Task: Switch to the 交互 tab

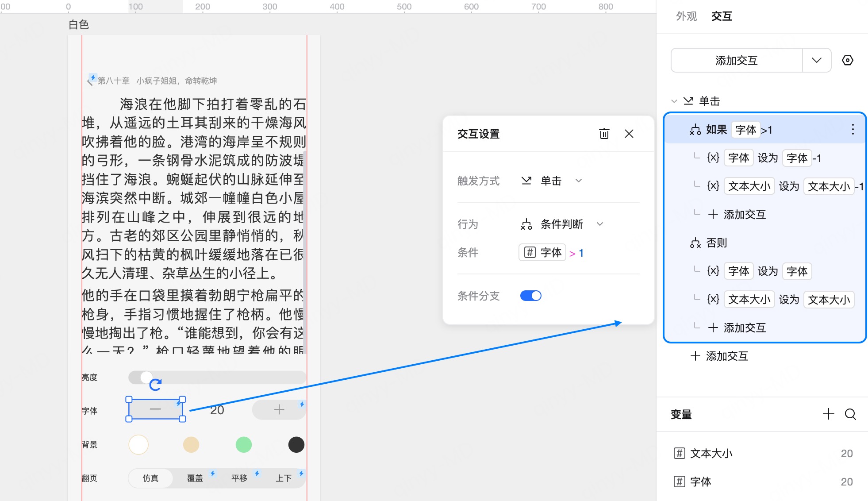Action: (722, 16)
